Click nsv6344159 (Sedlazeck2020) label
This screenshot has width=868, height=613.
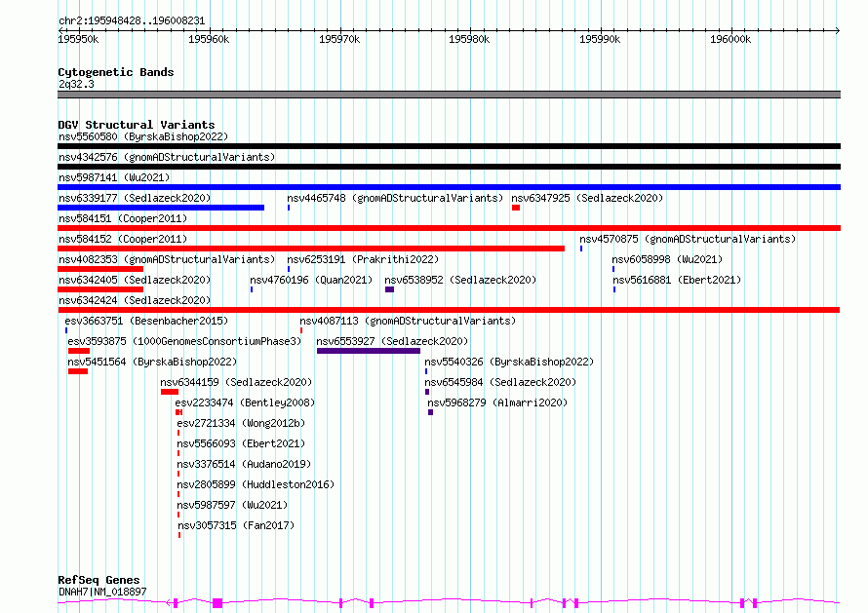236,382
